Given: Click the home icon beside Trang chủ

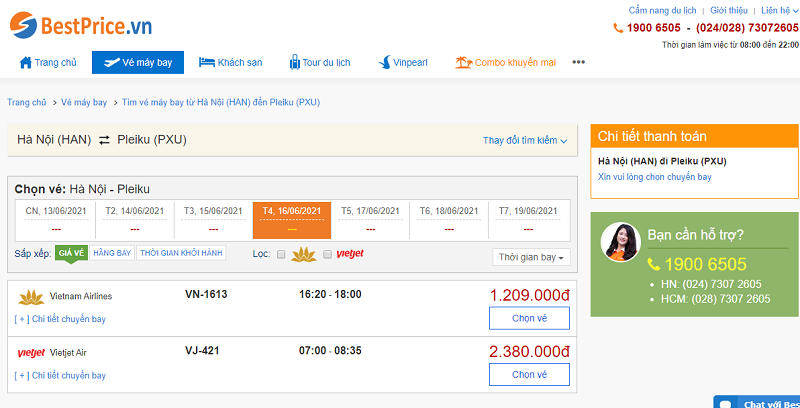Looking at the screenshot, I should 26,63.
